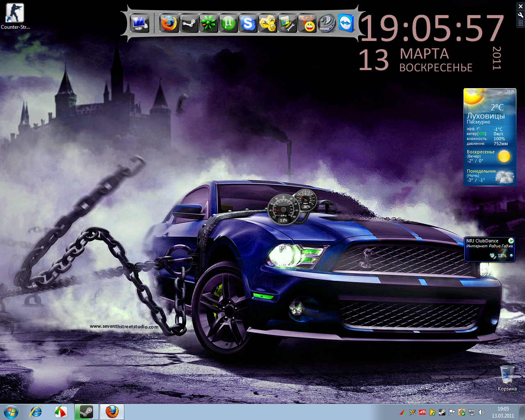The image size is (525, 420).
Task: Click the radio gadget volume speaker icon
Action: coord(492,256)
